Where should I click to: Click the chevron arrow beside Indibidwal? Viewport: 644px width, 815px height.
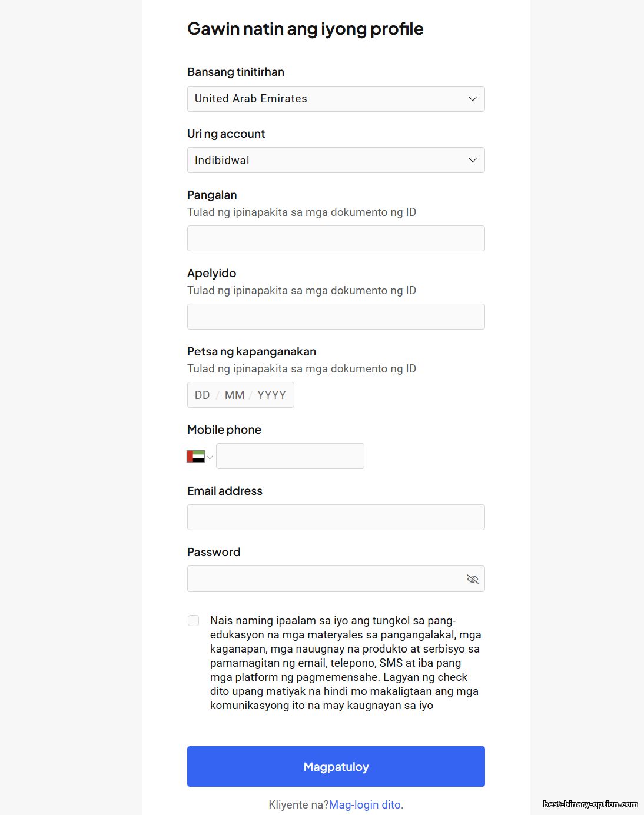tap(472, 160)
